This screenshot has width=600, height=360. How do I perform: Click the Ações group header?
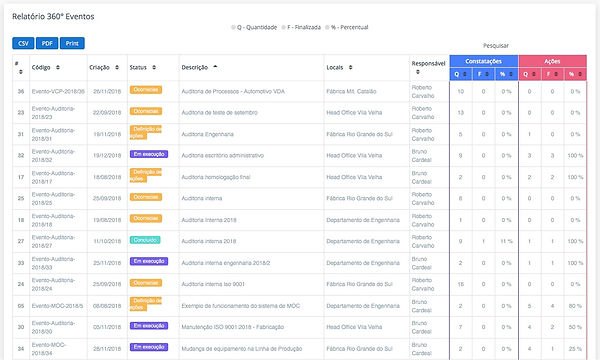[552, 61]
